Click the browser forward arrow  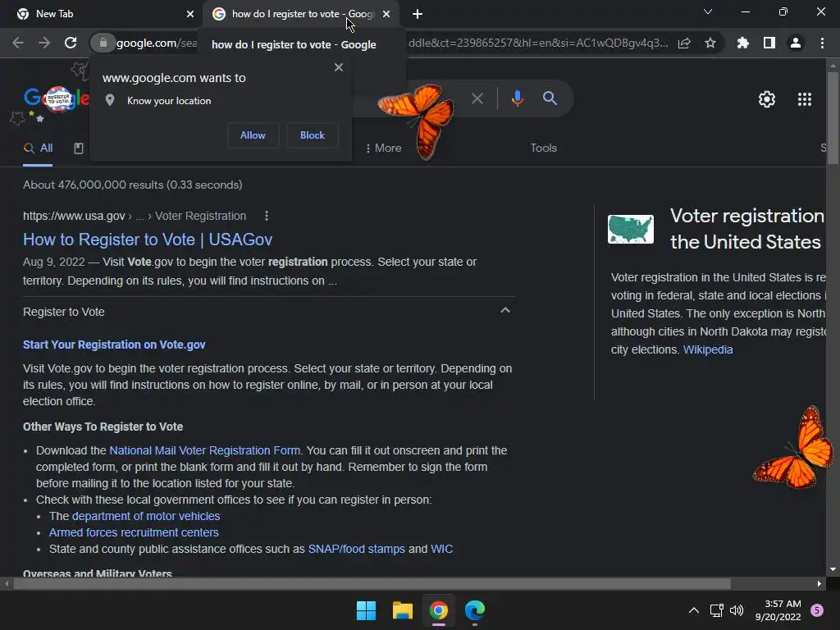pos(44,43)
